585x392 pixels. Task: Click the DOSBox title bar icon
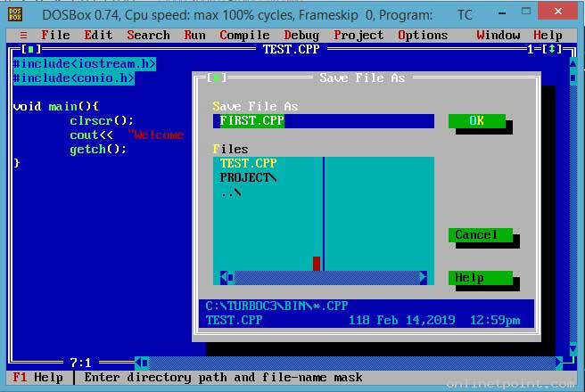pos(15,14)
